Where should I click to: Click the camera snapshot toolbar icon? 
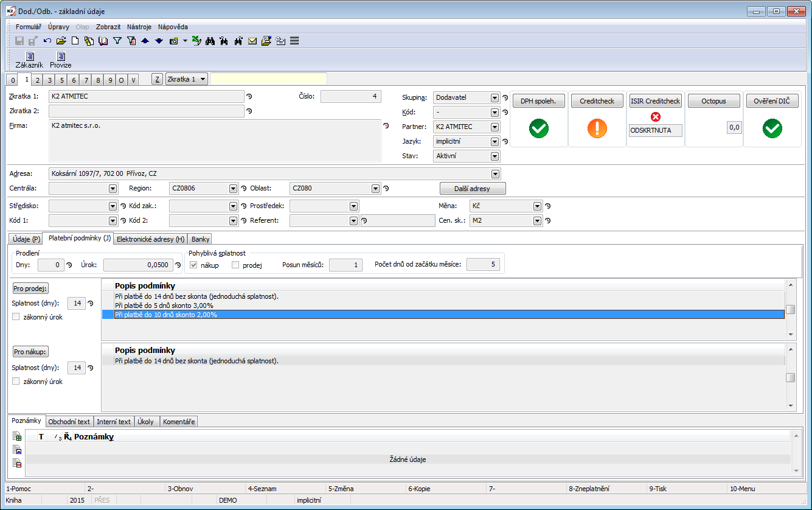pyautogui.click(x=173, y=41)
